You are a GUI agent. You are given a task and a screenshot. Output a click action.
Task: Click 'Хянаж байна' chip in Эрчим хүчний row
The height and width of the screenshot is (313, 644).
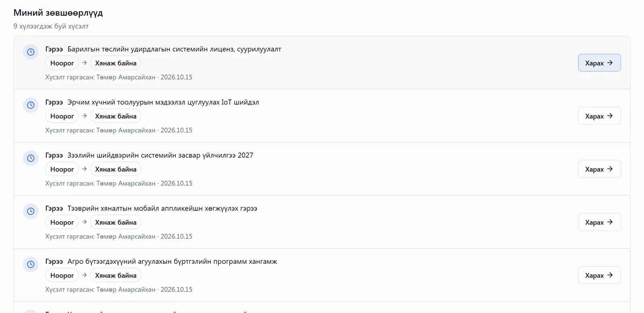116,116
